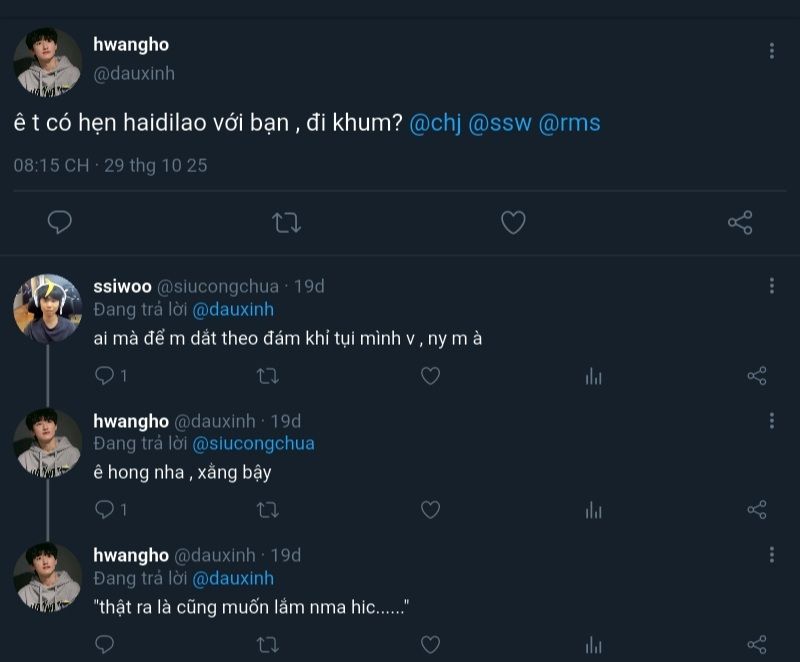Open options on "ê hong nha" reply

coord(771,420)
